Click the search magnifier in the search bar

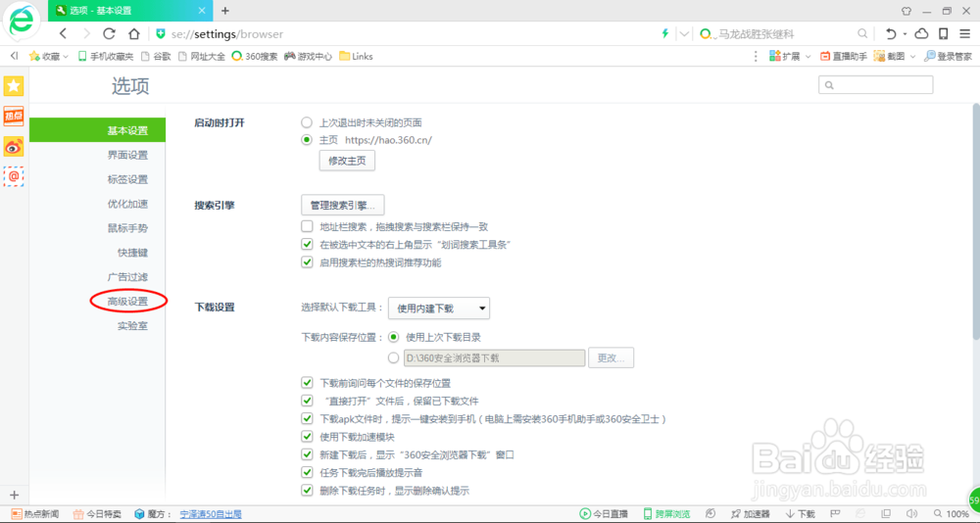(x=861, y=33)
